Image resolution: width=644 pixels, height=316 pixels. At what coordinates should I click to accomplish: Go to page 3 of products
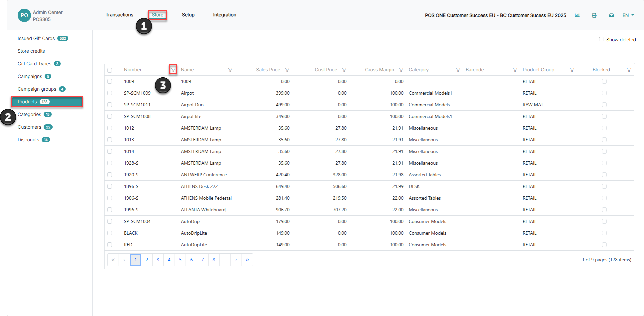pyautogui.click(x=158, y=260)
